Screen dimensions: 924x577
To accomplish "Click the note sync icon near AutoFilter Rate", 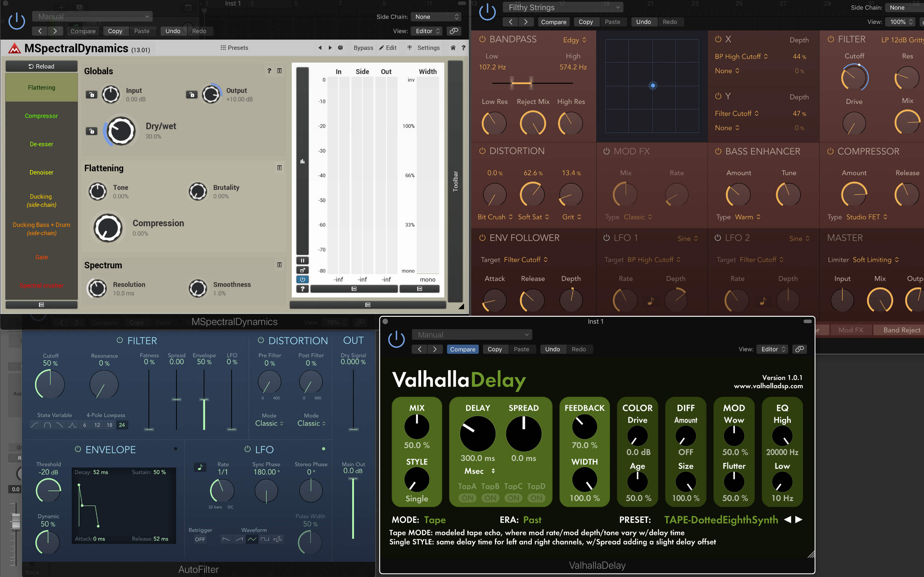I will [200, 467].
